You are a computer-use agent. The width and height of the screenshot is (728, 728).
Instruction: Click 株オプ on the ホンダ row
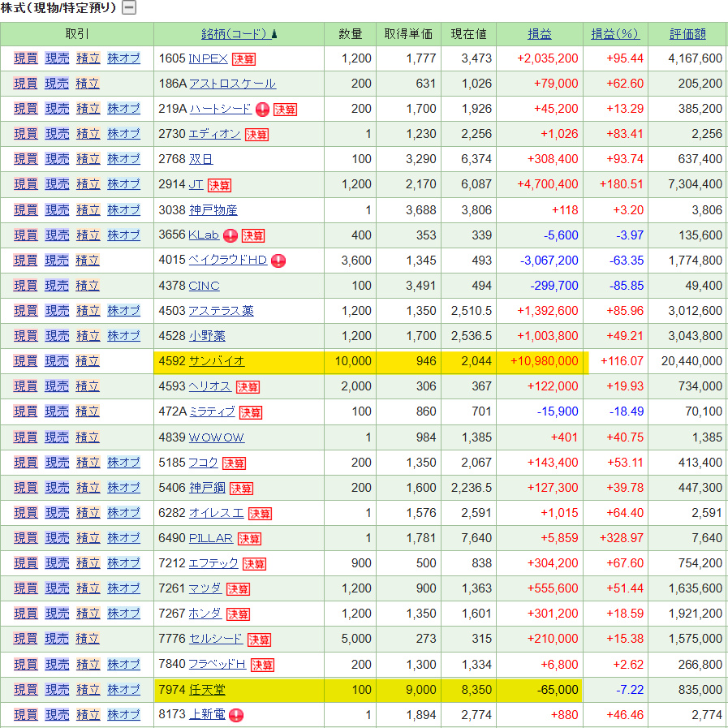click(x=123, y=614)
